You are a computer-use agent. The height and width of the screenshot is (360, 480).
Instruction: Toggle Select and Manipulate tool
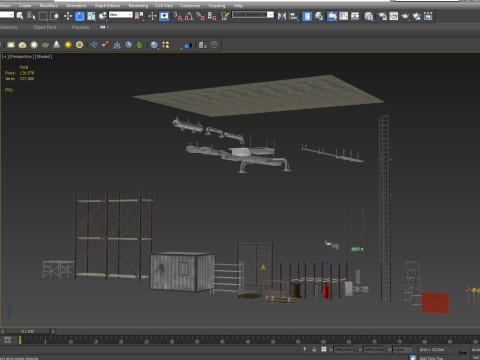[152, 16]
